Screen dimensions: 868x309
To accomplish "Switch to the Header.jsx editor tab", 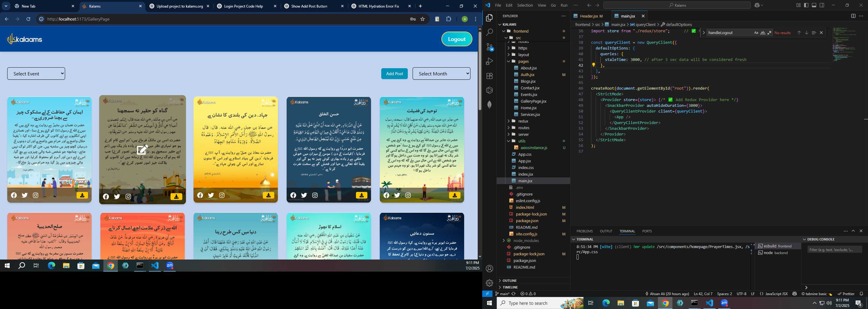I will point(588,16).
